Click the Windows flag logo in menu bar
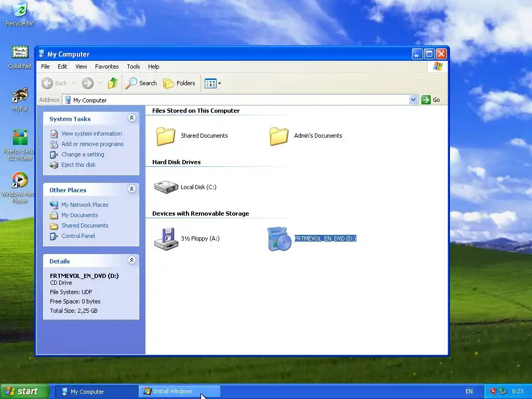The height and width of the screenshot is (399, 532). (x=437, y=66)
